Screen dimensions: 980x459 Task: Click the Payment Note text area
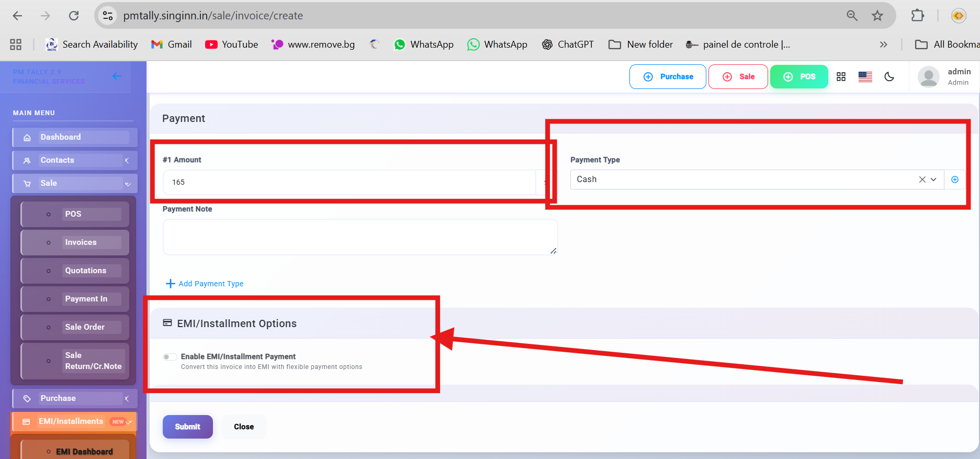click(x=359, y=237)
